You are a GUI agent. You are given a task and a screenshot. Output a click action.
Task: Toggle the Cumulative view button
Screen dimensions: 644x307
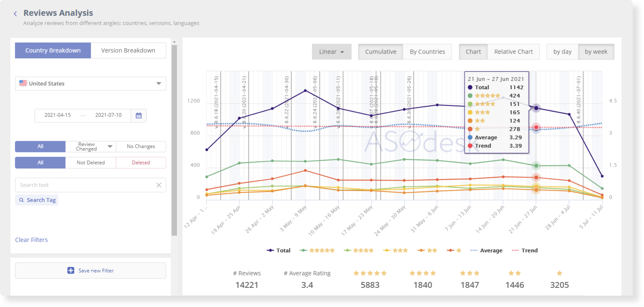pos(380,51)
